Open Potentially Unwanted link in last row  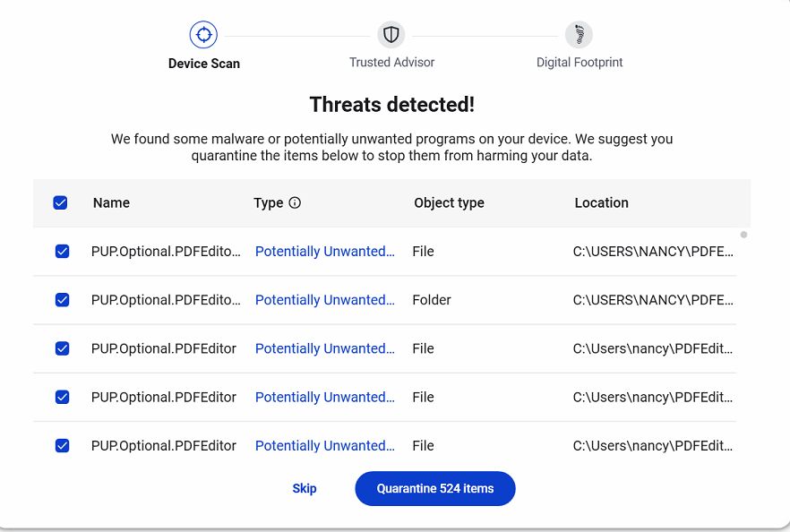click(x=324, y=445)
